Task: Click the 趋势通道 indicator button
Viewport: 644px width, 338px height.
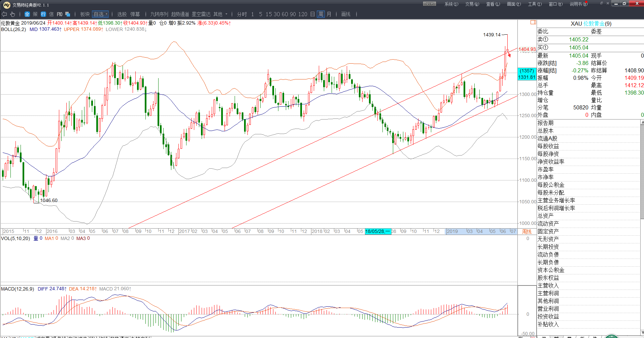Action: click(x=180, y=14)
